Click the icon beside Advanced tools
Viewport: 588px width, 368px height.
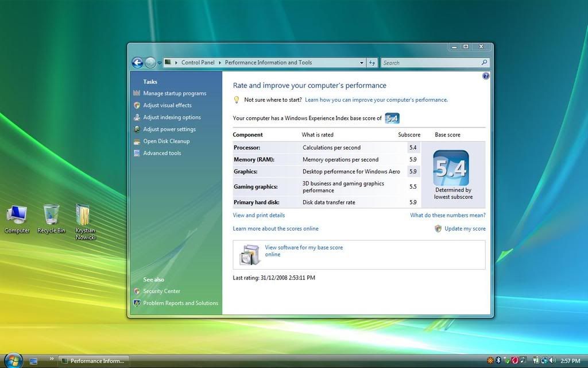[137, 153]
